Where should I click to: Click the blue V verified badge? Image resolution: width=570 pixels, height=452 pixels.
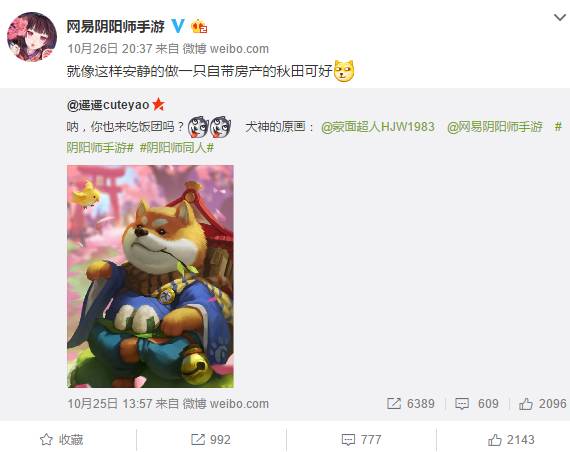click(178, 26)
